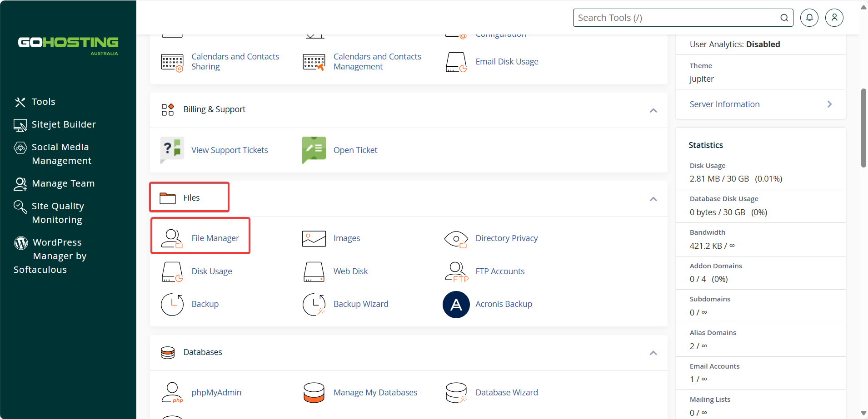Click the phpMyAdmin icon
The height and width of the screenshot is (419, 868).
(172, 393)
